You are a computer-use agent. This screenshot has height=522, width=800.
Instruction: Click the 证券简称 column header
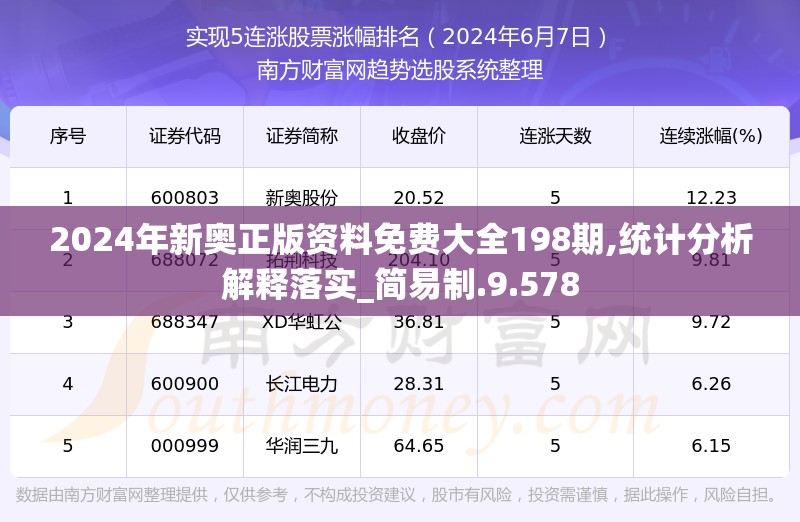[x=302, y=136]
